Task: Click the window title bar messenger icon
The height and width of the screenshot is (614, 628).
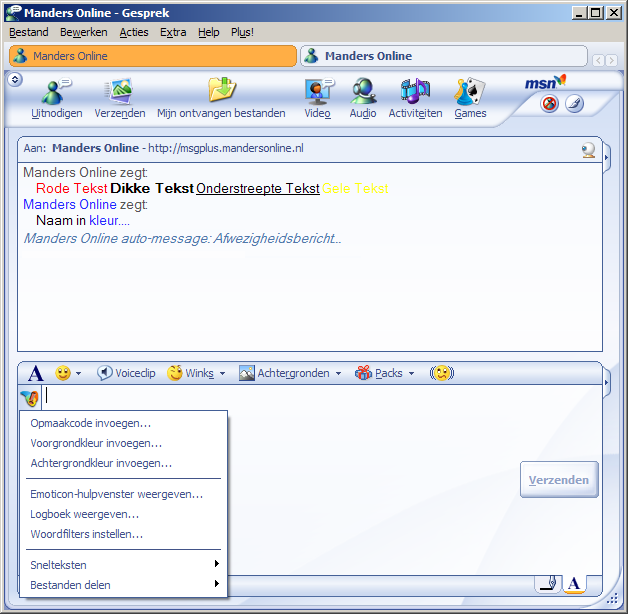Action: [x=13, y=12]
